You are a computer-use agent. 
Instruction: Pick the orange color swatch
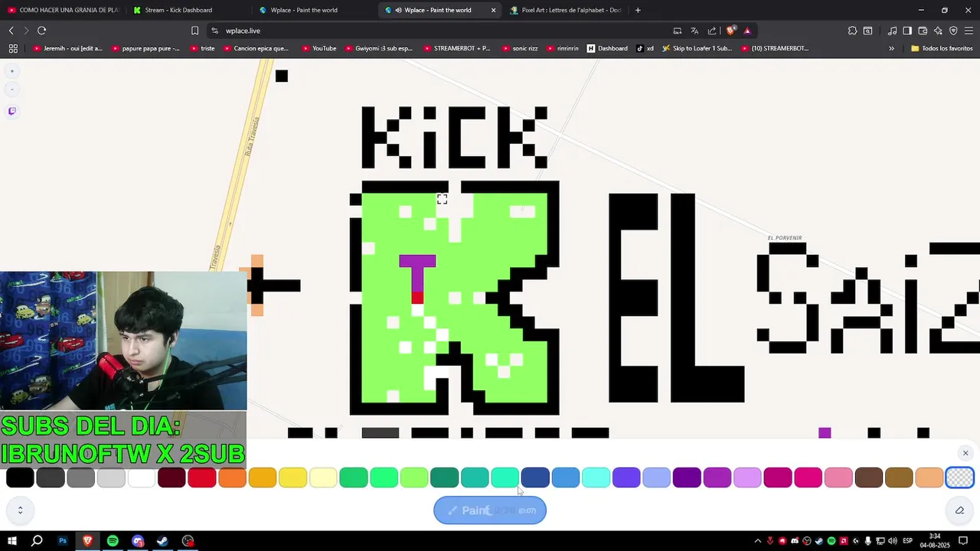point(232,478)
